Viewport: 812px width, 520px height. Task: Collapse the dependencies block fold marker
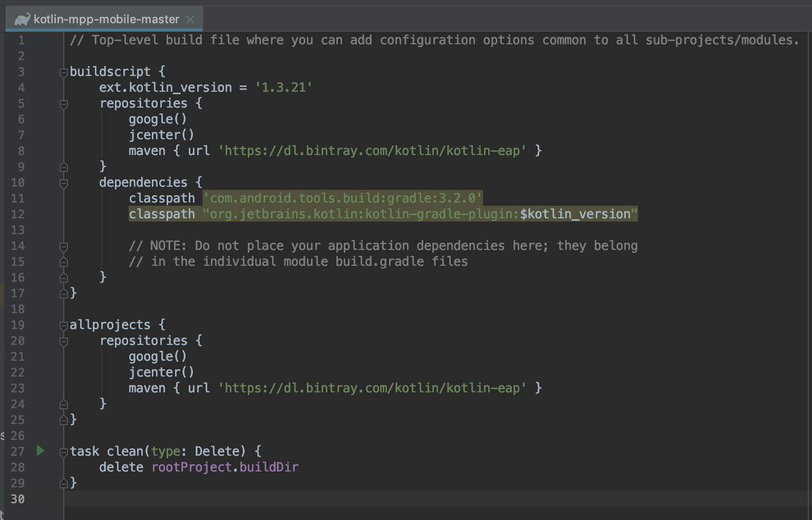click(x=63, y=182)
